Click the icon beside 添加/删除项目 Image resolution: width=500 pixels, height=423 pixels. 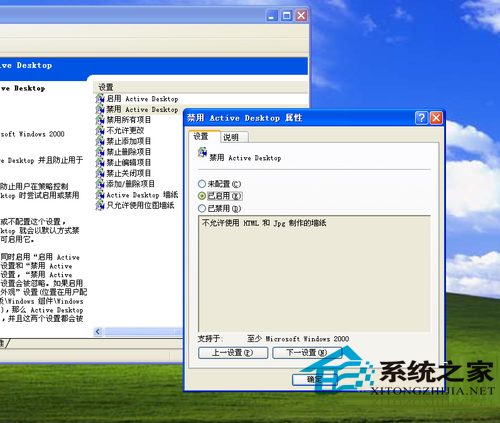100,184
